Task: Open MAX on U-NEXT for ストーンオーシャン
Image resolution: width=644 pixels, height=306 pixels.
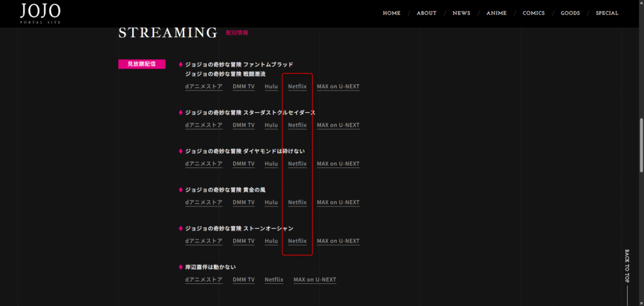Action: pos(338,241)
